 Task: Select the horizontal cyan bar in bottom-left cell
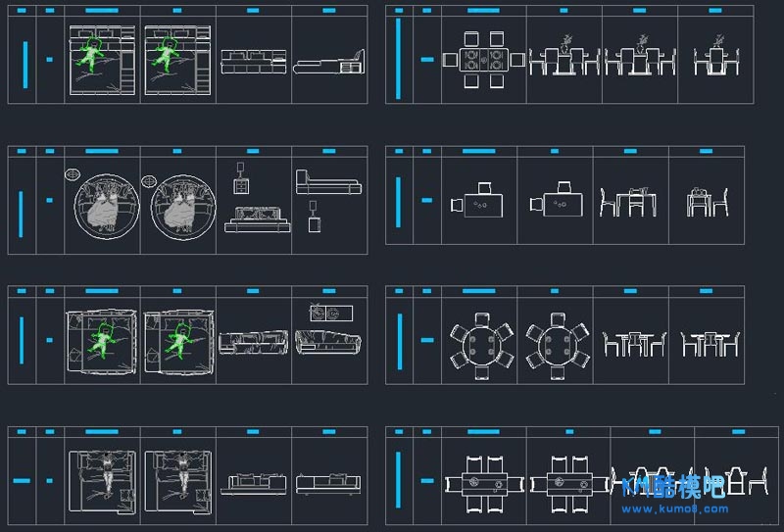[22, 481]
